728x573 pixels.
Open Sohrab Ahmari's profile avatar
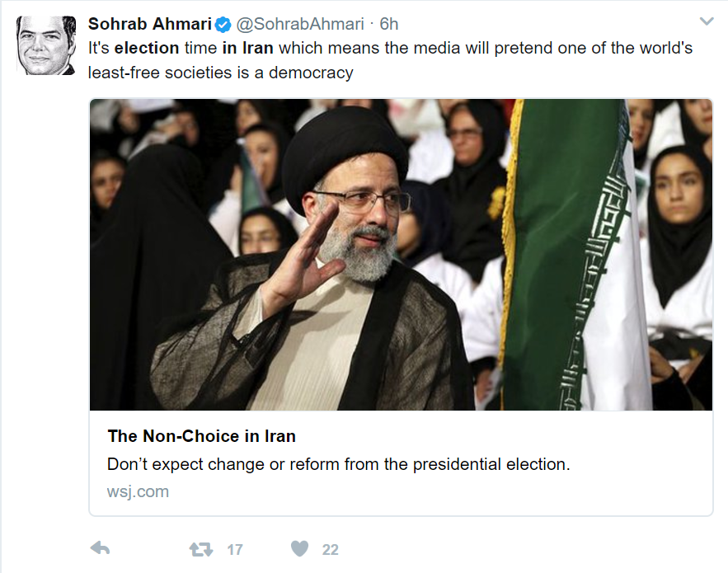[x=46, y=45]
